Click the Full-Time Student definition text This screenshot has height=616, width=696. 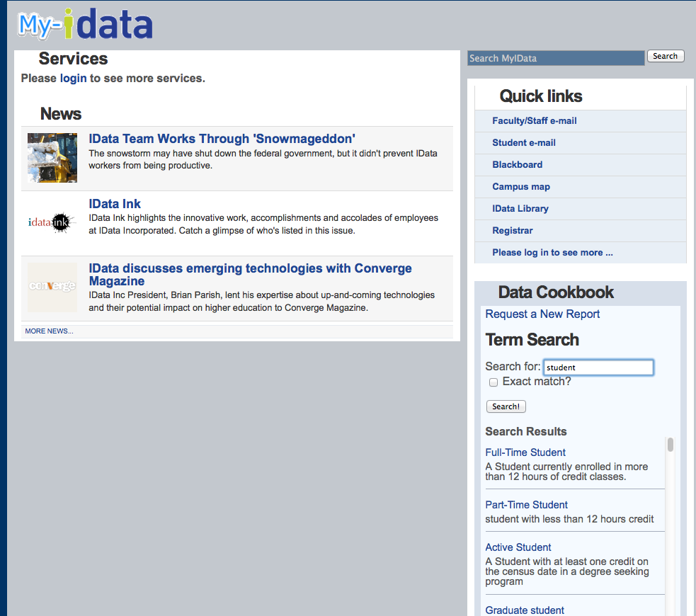coord(566,472)
